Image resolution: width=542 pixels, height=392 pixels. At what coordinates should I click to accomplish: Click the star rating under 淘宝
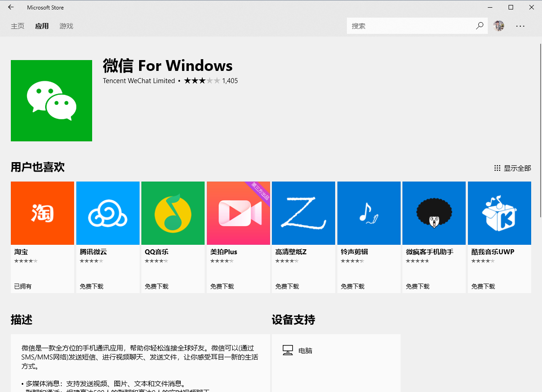26,261
